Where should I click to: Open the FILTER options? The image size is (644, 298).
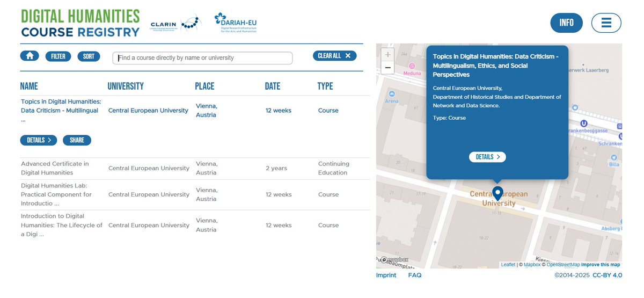pyautogui.click(x=58, y=56)
